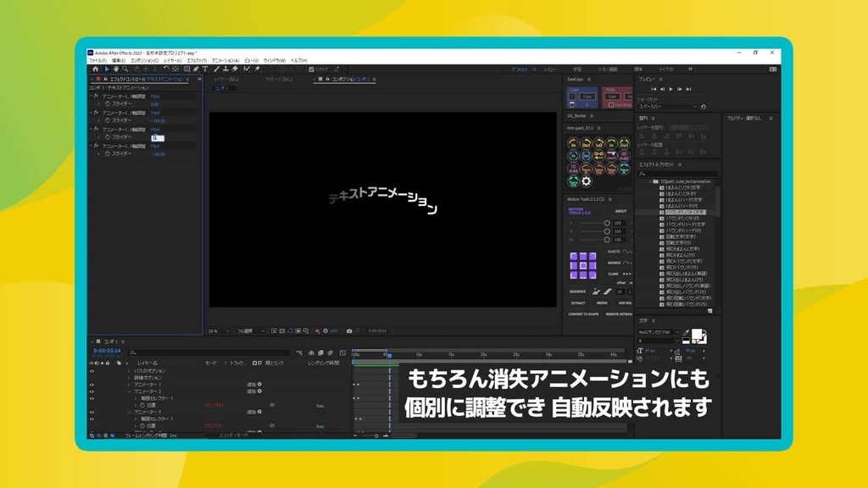Click the ELASTIC curve icon in Motion Tools
The width and height of the screenshot is (868, 488).
[626, 252]
